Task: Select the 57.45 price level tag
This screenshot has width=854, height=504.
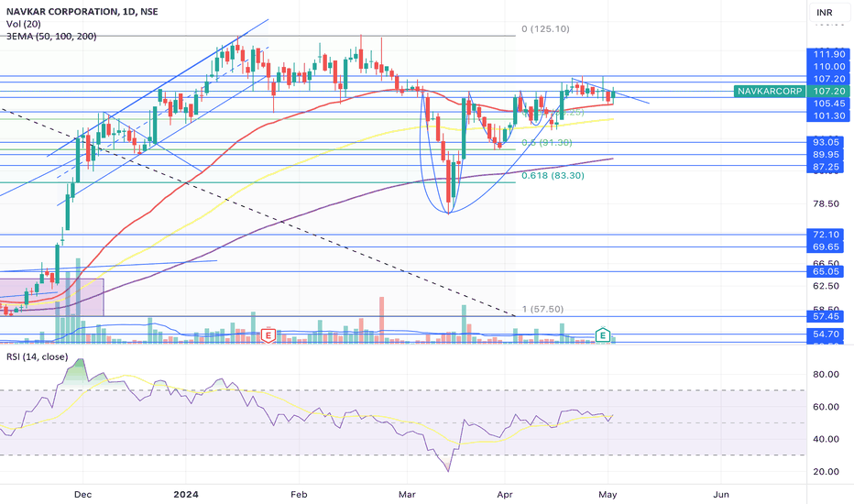Action: point(826,316)
